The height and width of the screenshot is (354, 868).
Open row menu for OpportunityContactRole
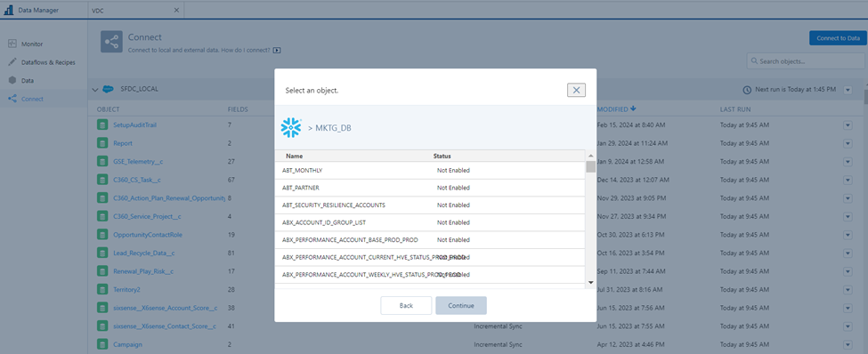tap(848, 235)
